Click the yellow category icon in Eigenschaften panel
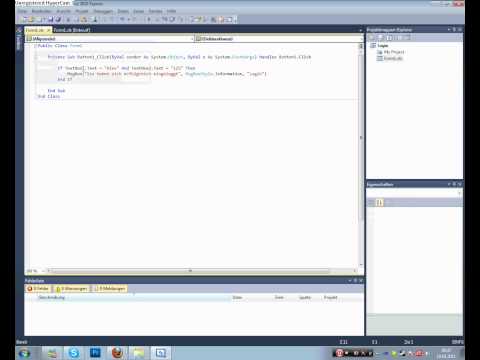 [x=380, y=202]
